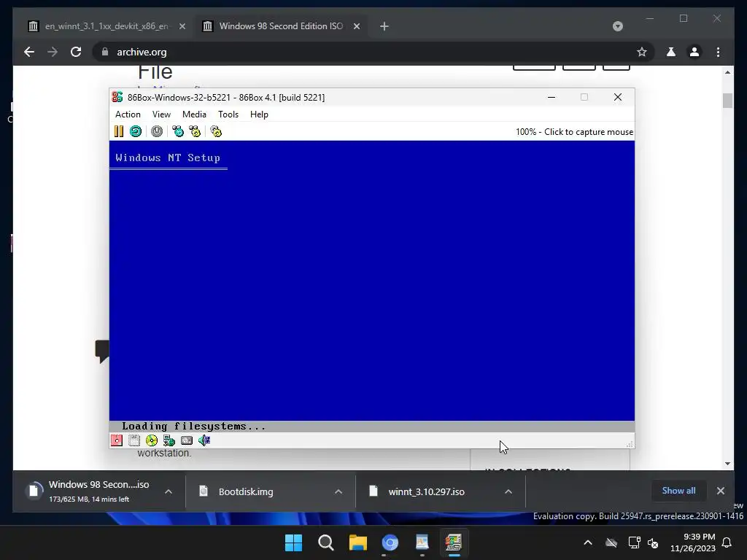This screenshot has height=560, width=747.
Task: Open Chrome three-dot menu
Action: click(x=718, y=52)
